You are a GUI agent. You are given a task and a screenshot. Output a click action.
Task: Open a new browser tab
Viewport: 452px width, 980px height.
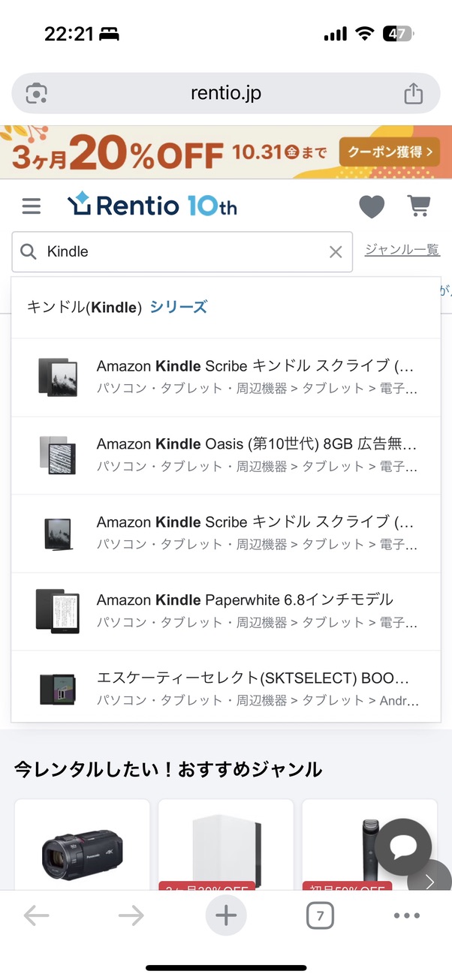point(226,915)
